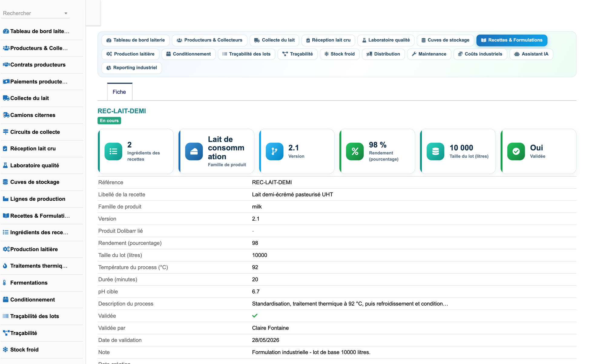Click the Stock froid snowflake icon in sidebar

tap(5, 349)
